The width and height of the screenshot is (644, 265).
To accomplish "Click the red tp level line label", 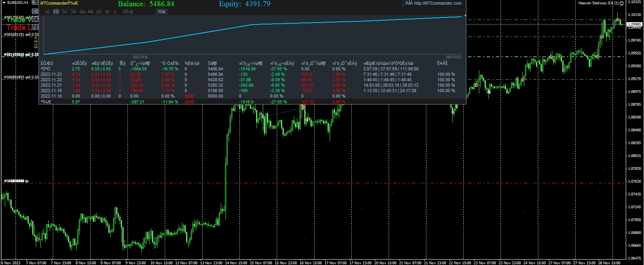I will click(x=16, y=181).
